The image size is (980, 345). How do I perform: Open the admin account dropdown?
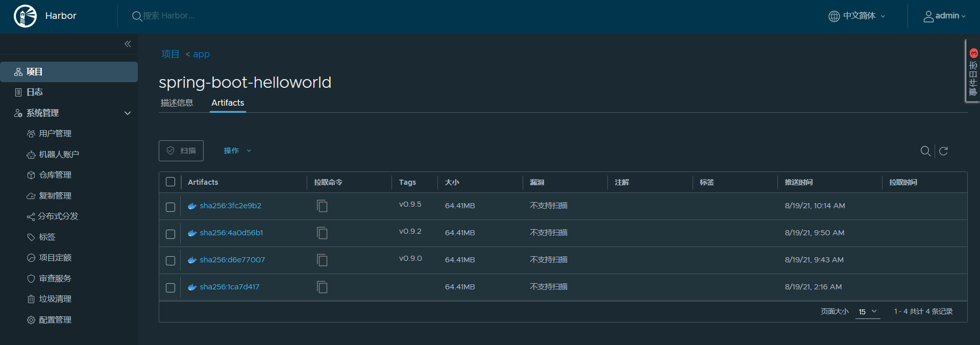[945, 16]
